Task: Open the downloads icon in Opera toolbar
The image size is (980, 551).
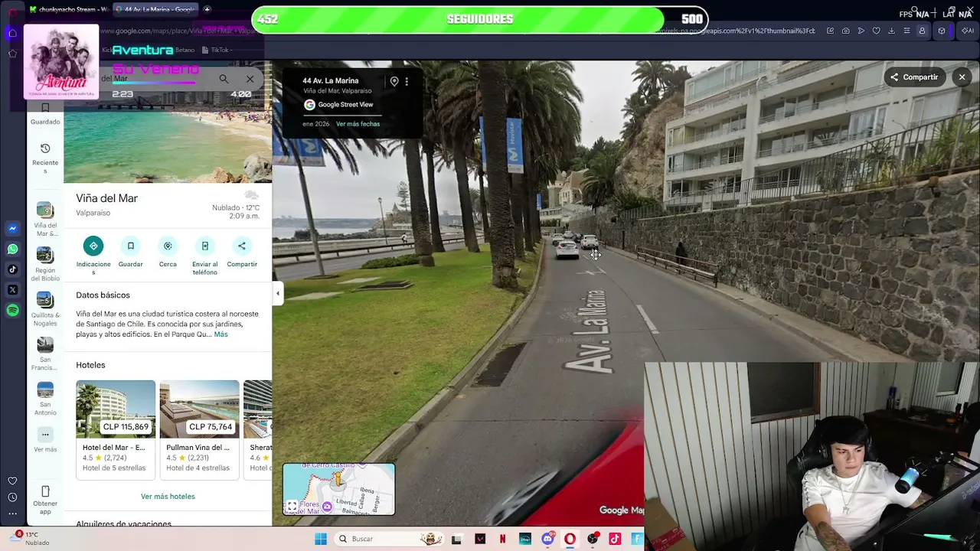Action: [891, 31]
